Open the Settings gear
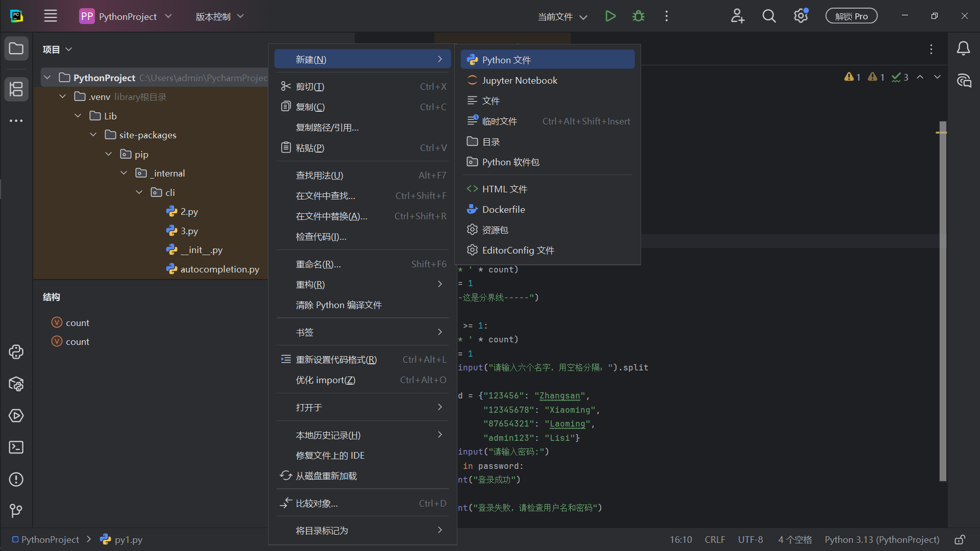 point(800,16)
